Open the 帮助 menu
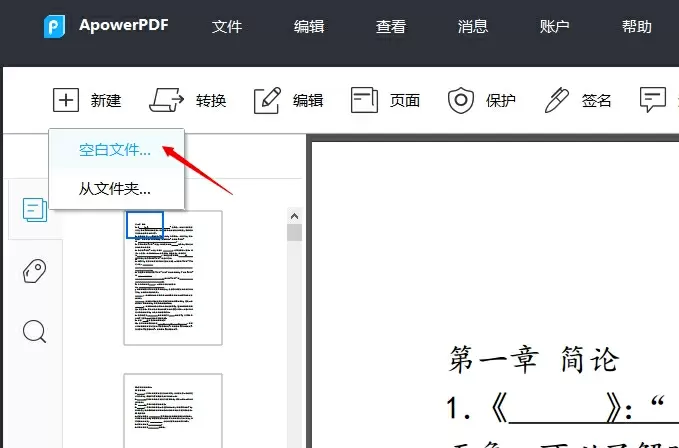 click(x=636, y=27)
